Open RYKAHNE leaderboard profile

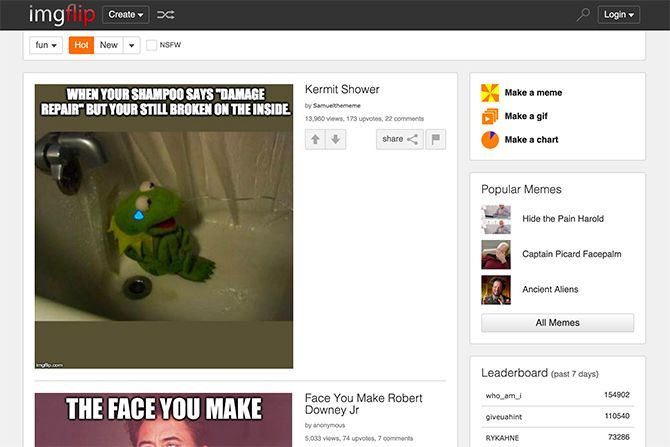[x=502, y=438]
